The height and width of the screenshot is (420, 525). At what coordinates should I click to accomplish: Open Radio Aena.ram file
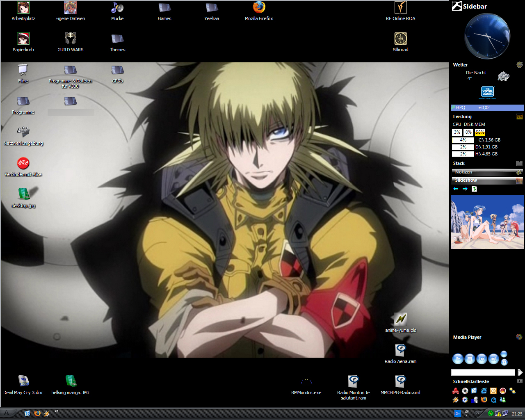(x=400, y=354)
